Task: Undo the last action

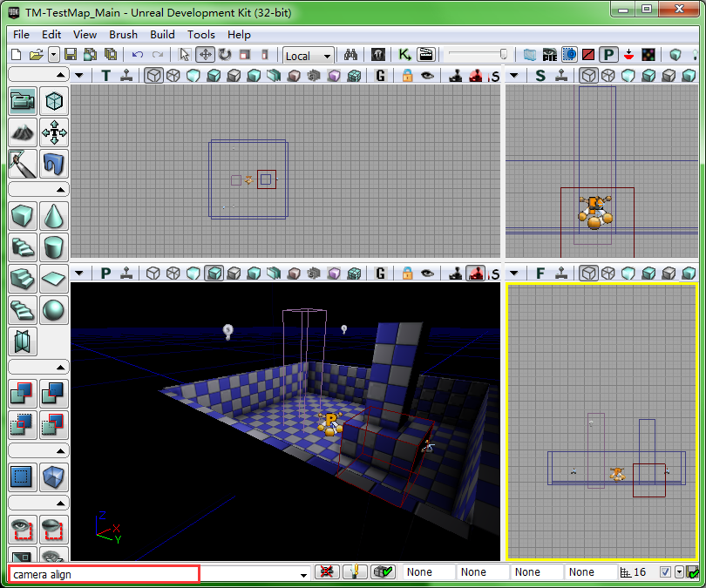Action: pyautogui.click(x=138, y=55)
